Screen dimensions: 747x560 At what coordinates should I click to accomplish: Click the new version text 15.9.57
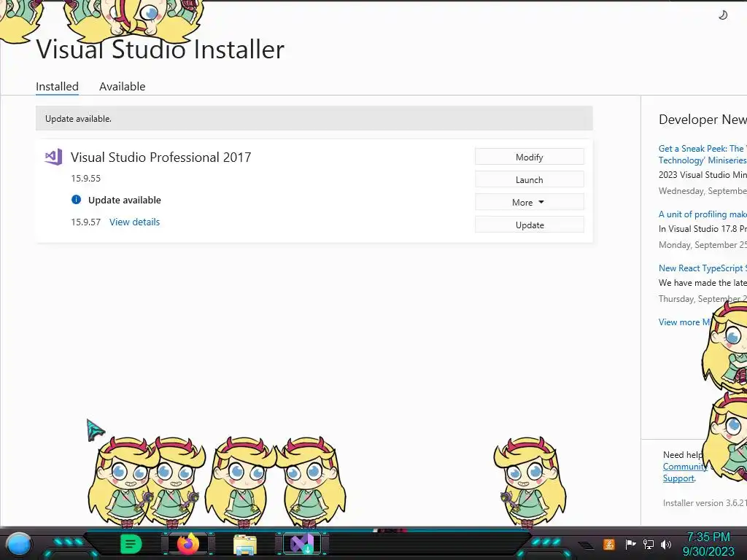tap(86, 222)
